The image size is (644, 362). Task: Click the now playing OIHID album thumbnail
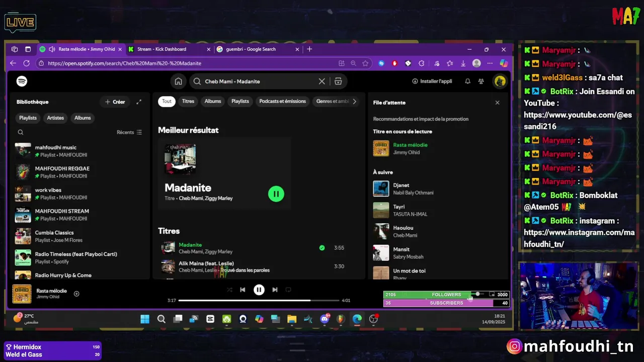pyautogui.click(x=22, y=294)
